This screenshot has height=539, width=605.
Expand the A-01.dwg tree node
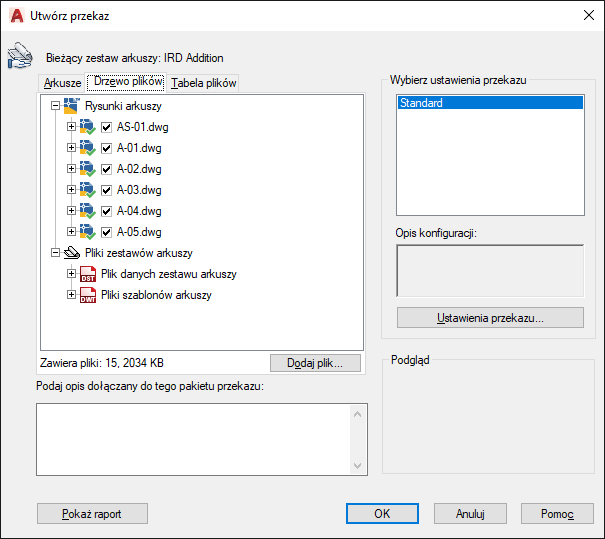point(71,147)
